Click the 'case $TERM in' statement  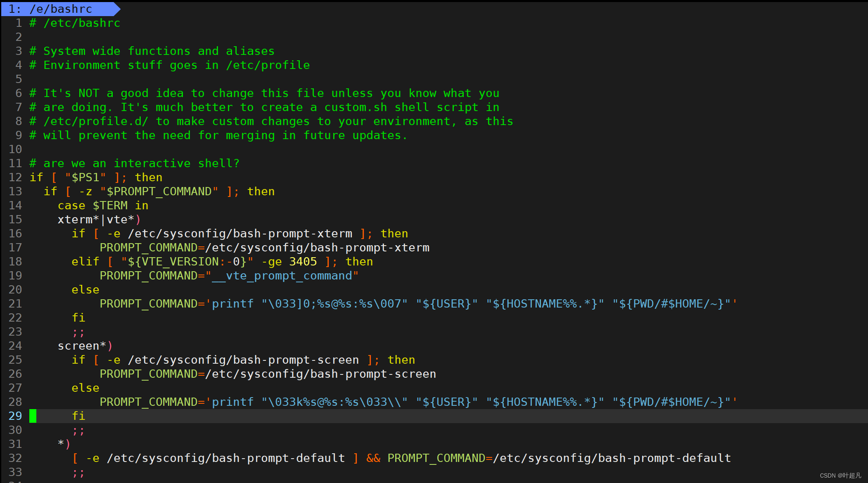tap(103, 206)
